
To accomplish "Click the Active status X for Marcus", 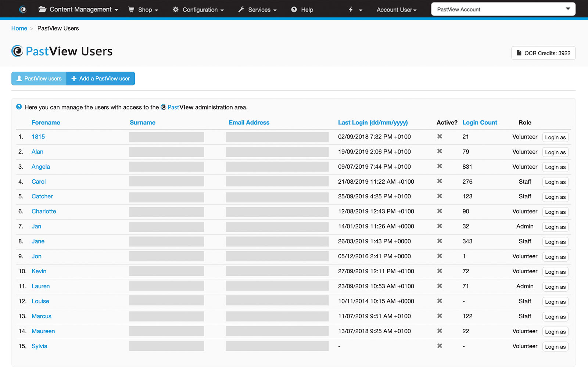I will click(x=440, y=316).
